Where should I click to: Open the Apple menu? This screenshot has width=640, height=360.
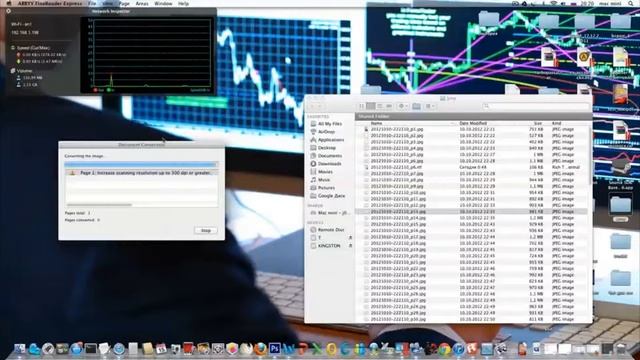(9, 3)
